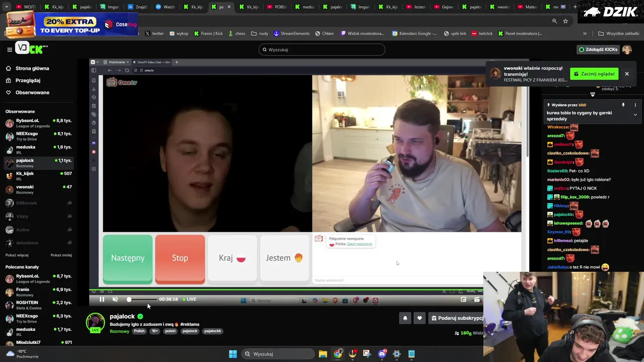This screenshot has width=644, height=362.
Task: Click Zdobądź KICKs button
Action: pos(598,50)
